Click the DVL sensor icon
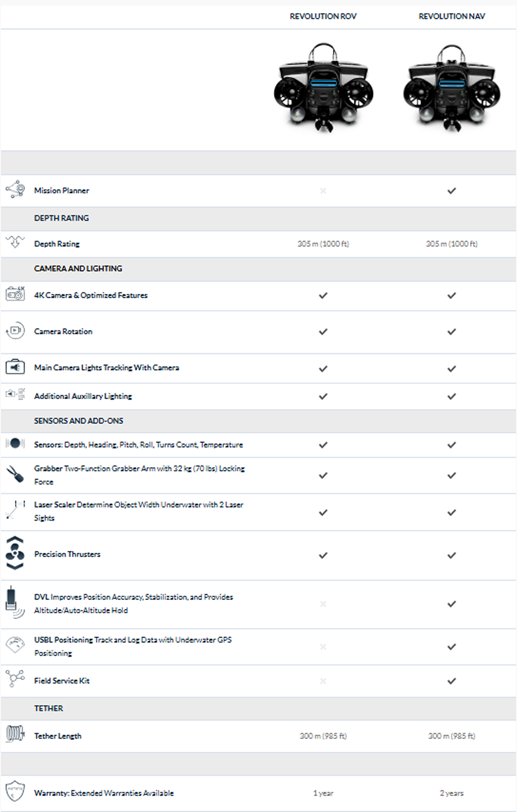 (x=15, y=602)
